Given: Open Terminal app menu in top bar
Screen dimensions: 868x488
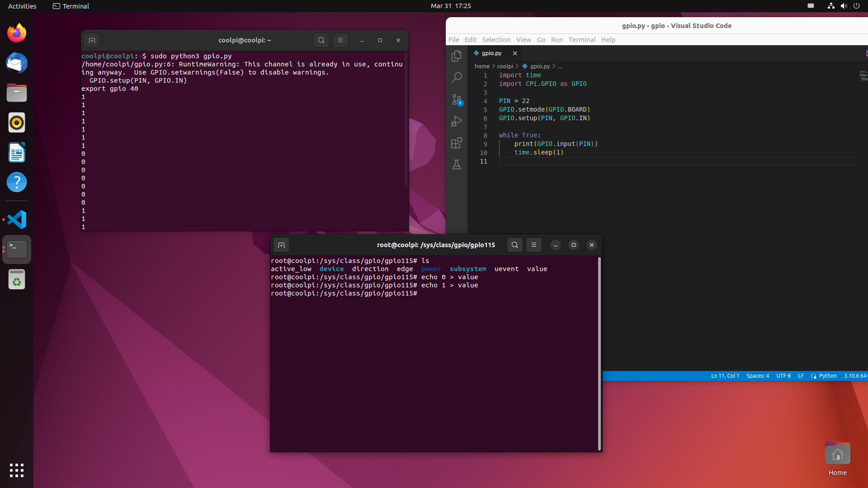Looking at the screenshot, I should coord(71,6).
